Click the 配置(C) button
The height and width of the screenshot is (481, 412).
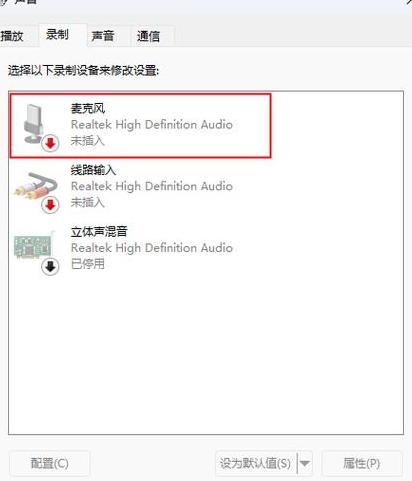coord(49,463)
